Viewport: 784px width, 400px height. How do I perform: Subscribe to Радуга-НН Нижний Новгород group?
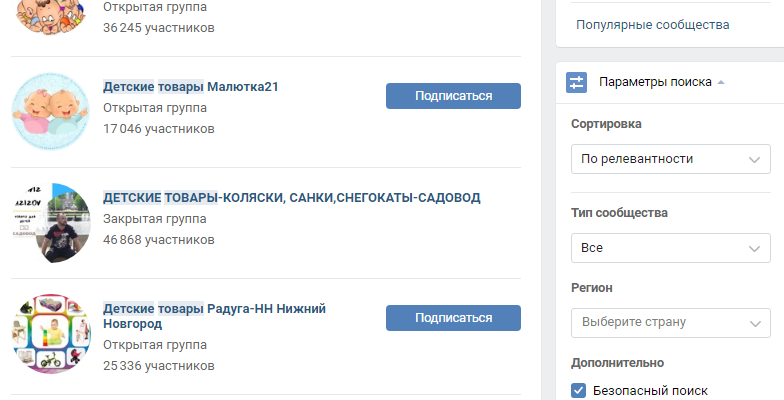[x=453, y=318]
